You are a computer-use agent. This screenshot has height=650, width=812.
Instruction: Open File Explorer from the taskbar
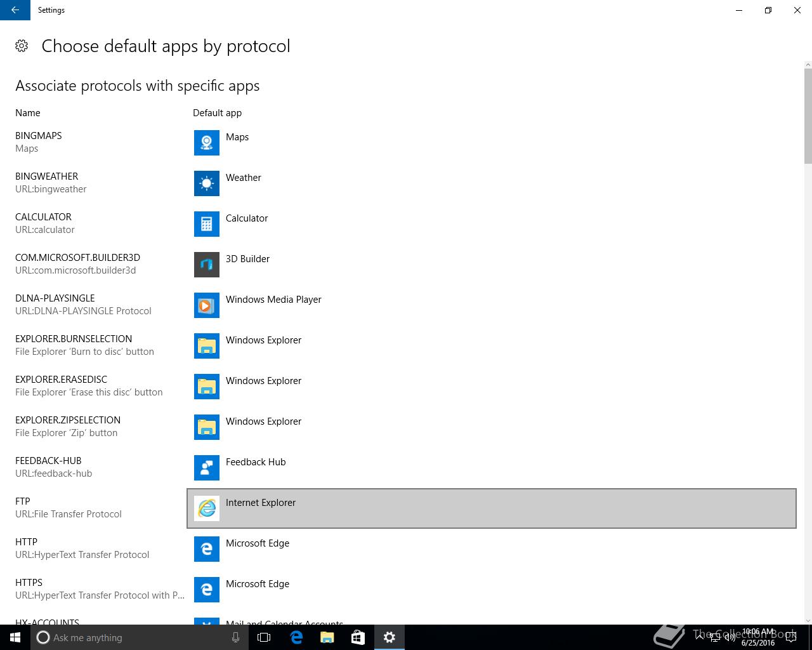pyautogui.click(x=327, y=637)
